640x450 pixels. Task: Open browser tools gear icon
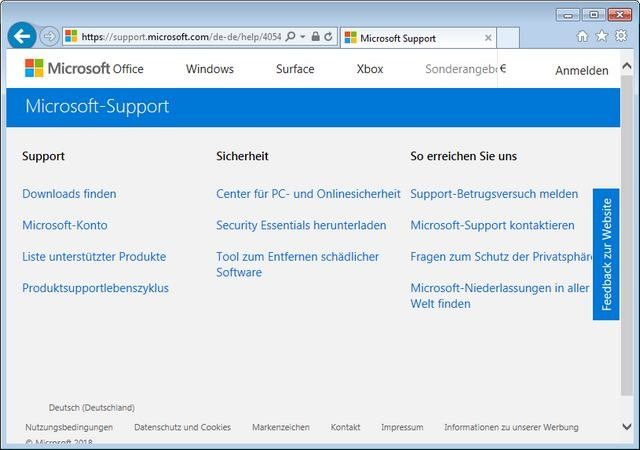(621, 36)
